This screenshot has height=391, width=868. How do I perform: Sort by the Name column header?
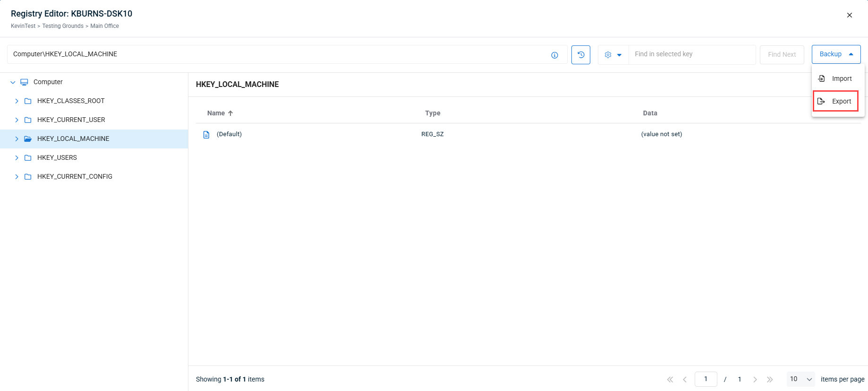tap(216, 113)
